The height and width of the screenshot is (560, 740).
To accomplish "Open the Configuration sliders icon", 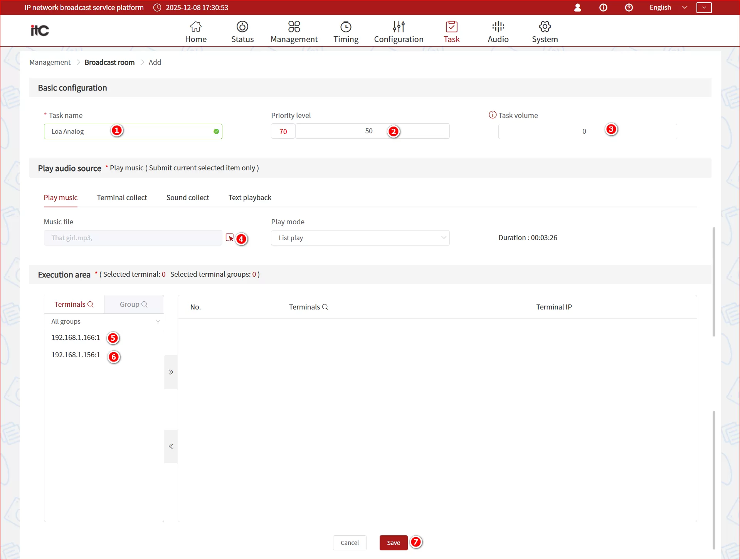I will tap(399, 27).
